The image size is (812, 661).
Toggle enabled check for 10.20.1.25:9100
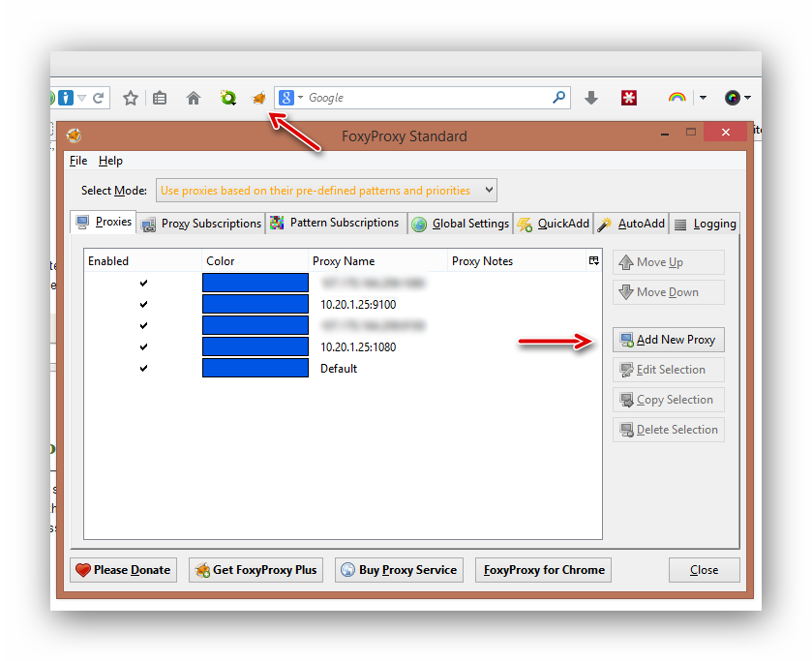click(143, 304)
